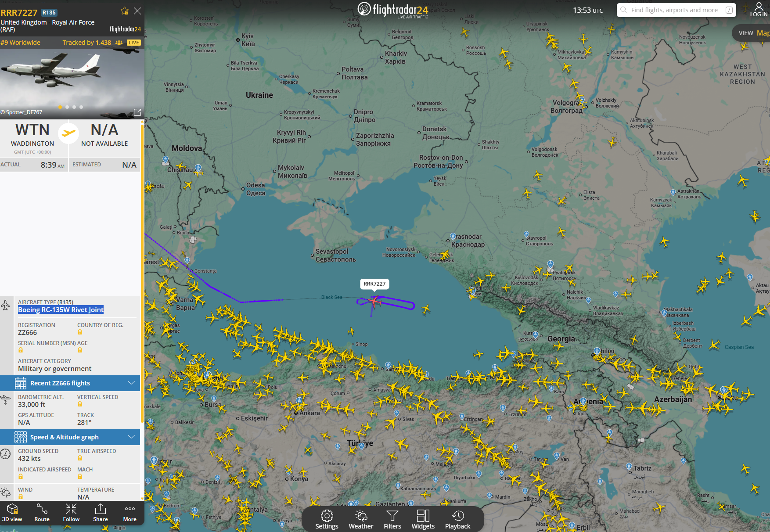The width and height of the screenshot is (770, 532).
Task: Click the locked Serial Number (MSN) icon
Action: [21, 350]
